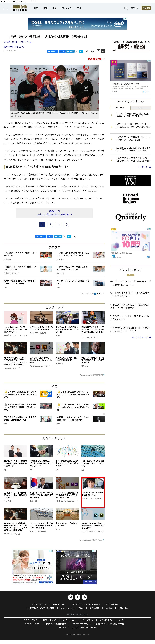Image resolution: width=155 pixels, height=644 pixels.
Task: Open the 週刊ダイヤ menu item
Action: tap(66, 8)
